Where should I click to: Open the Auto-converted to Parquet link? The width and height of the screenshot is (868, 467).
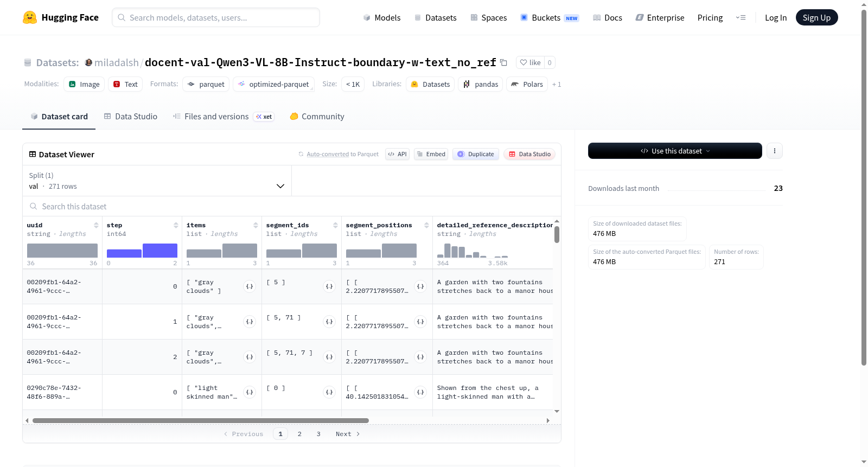[x=342, y=154]
